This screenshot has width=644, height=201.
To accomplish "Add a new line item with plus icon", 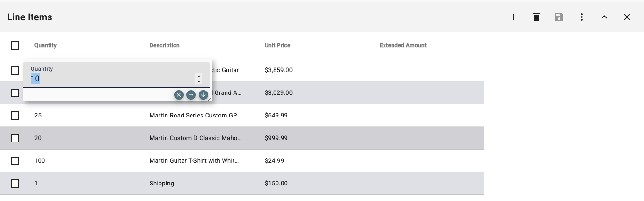I will click(x=514, y=17).
